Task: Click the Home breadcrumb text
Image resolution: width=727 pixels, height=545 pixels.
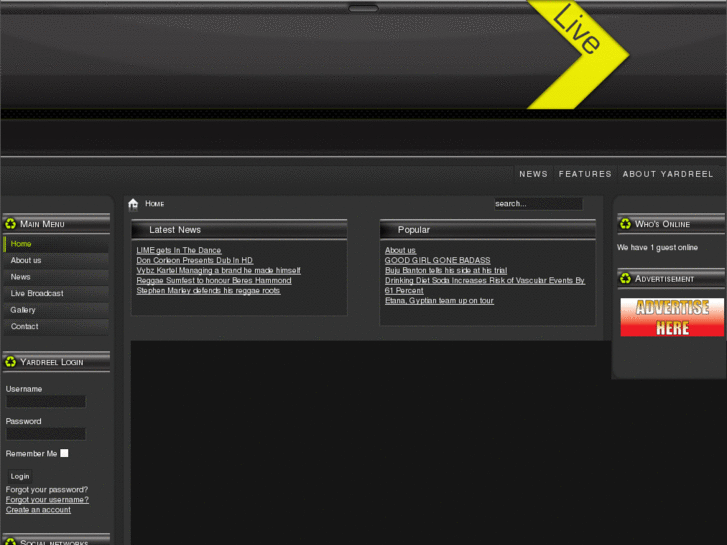Action: (154, 204)
